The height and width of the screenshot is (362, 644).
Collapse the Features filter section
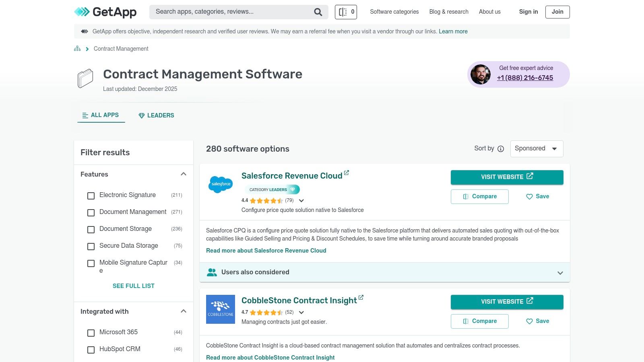(x=184, y=174)
